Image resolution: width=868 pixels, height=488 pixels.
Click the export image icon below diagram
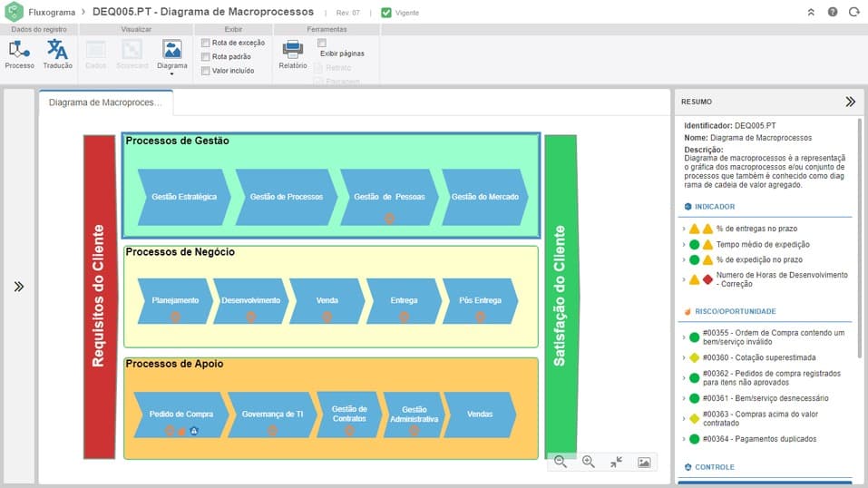tap(644, 462)
